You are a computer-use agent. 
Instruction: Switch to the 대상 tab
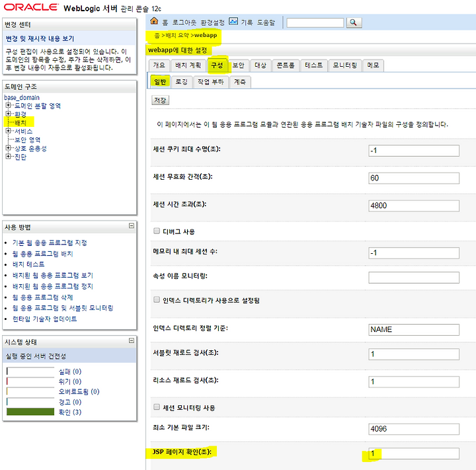260,65
